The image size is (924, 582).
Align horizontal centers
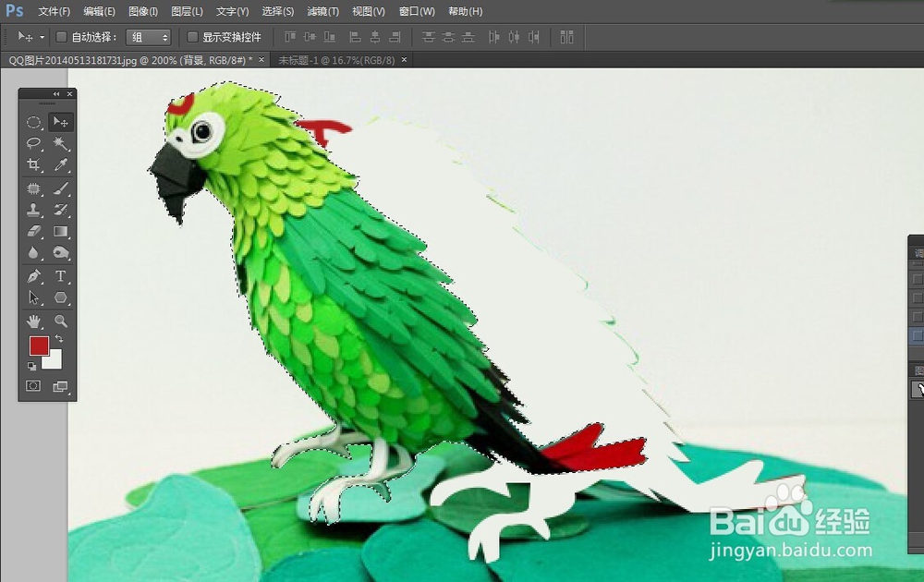pos(375,37)
